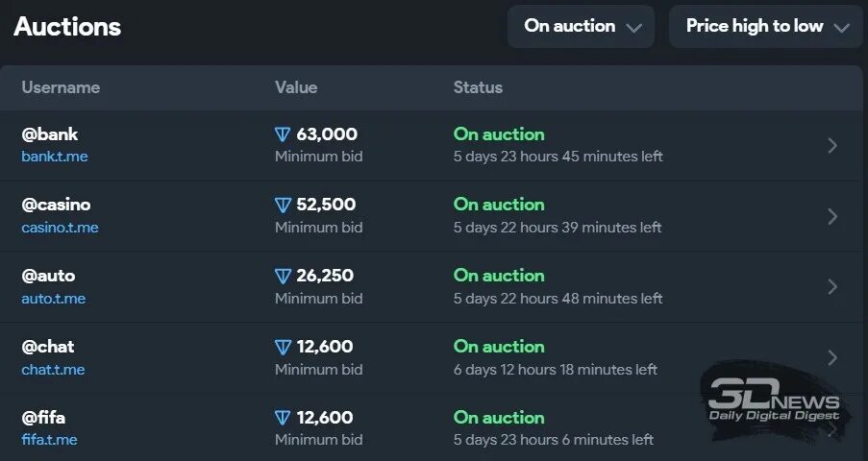Expand the On auction filter dropdown
This screenshot has width=868, height=461.
582,26
